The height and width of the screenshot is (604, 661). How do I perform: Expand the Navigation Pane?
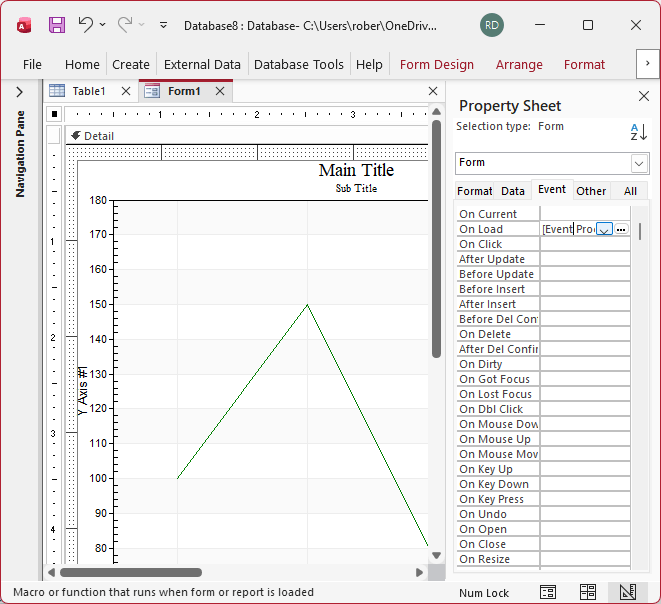coord(19,92)
